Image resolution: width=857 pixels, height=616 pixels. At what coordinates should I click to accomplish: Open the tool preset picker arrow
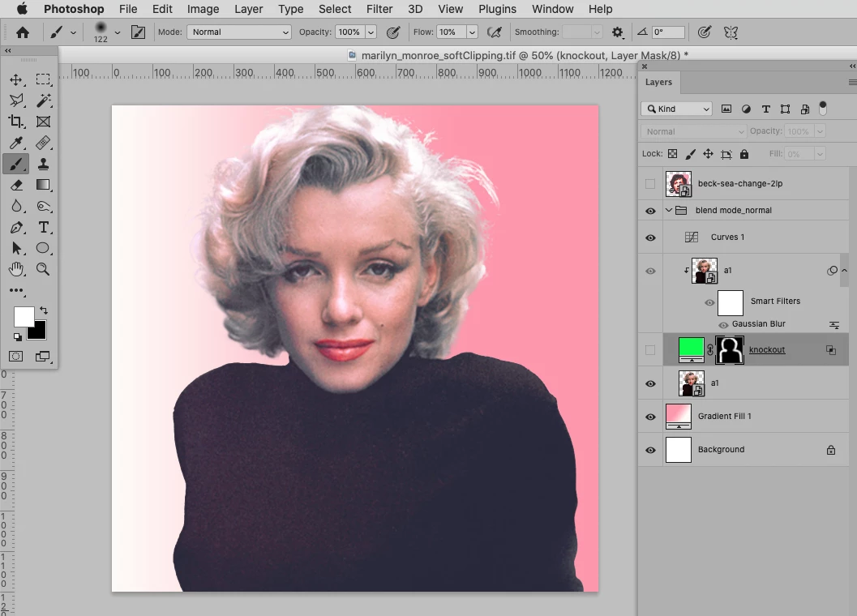(x=73, y=32)
